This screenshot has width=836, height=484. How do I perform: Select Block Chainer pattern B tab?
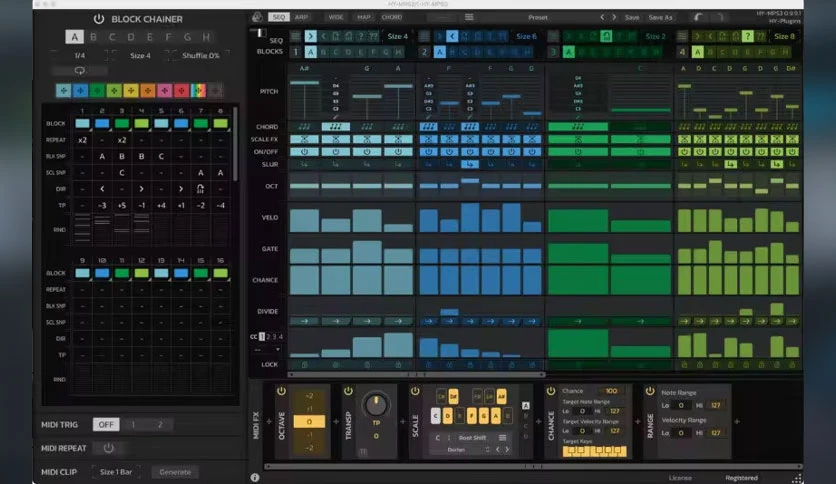93,37
